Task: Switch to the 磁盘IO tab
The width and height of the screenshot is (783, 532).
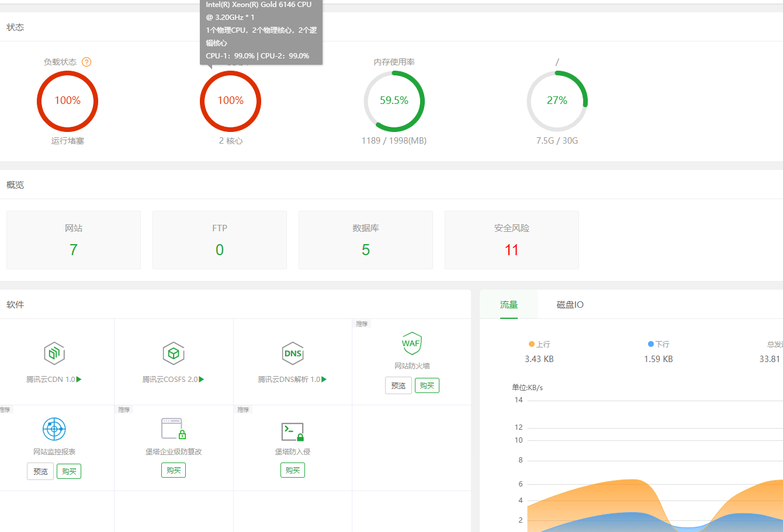Action: click(570, 304)
